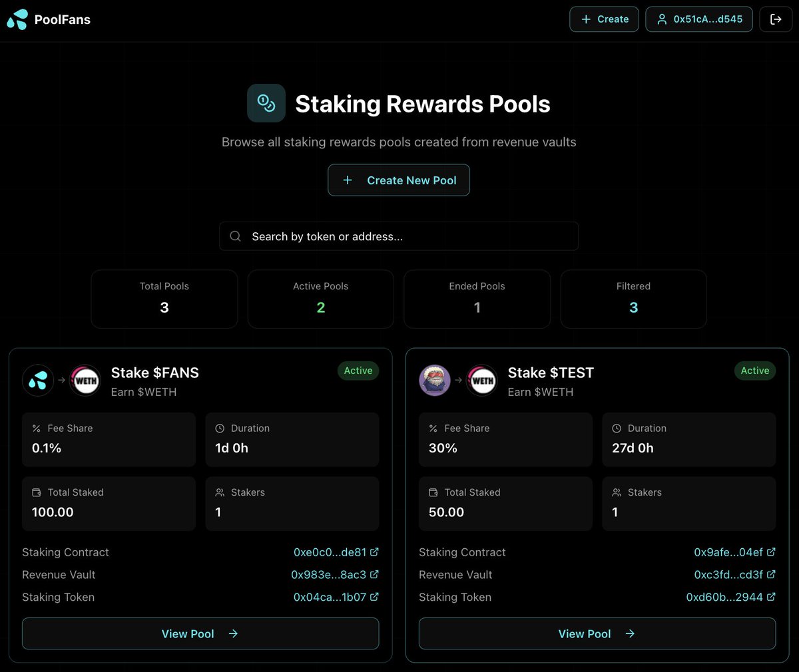Select the Active Pools stat card
799x672 pixels.
tap(320, 299)
